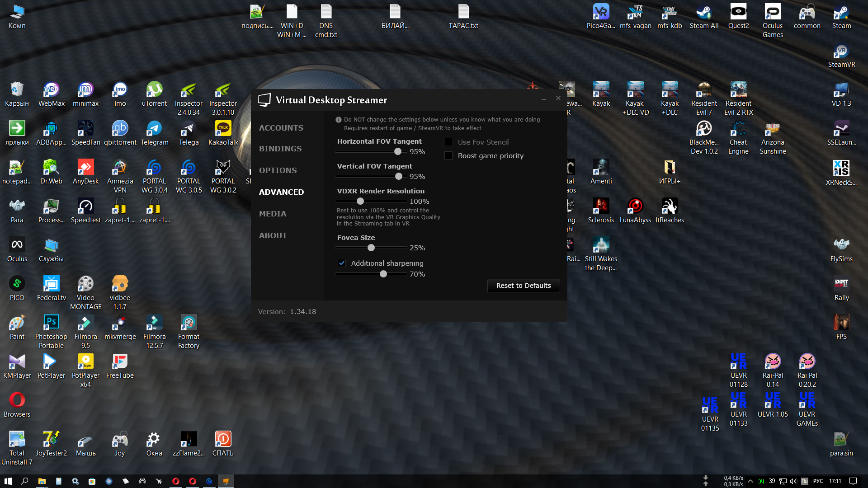Switch to the OPTIONS section
Image resolution: width=868 pixels, height=488 pixels.
coord(278,170)
